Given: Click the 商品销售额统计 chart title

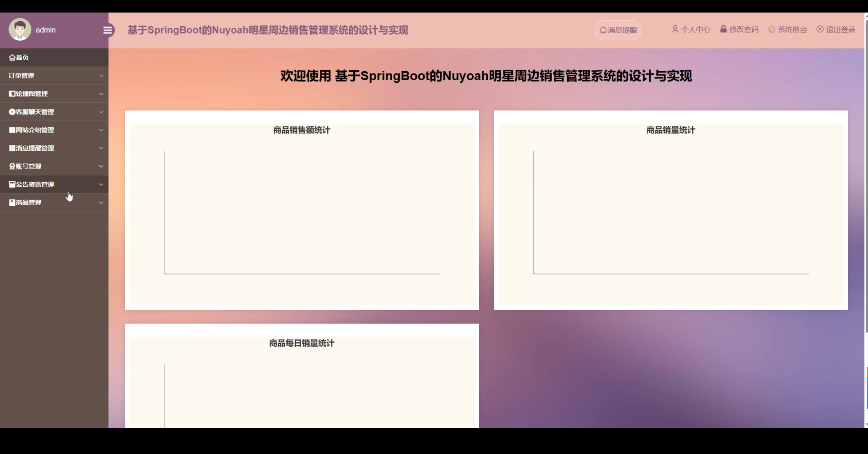Looking at the screenshot, I should (301, 130).
